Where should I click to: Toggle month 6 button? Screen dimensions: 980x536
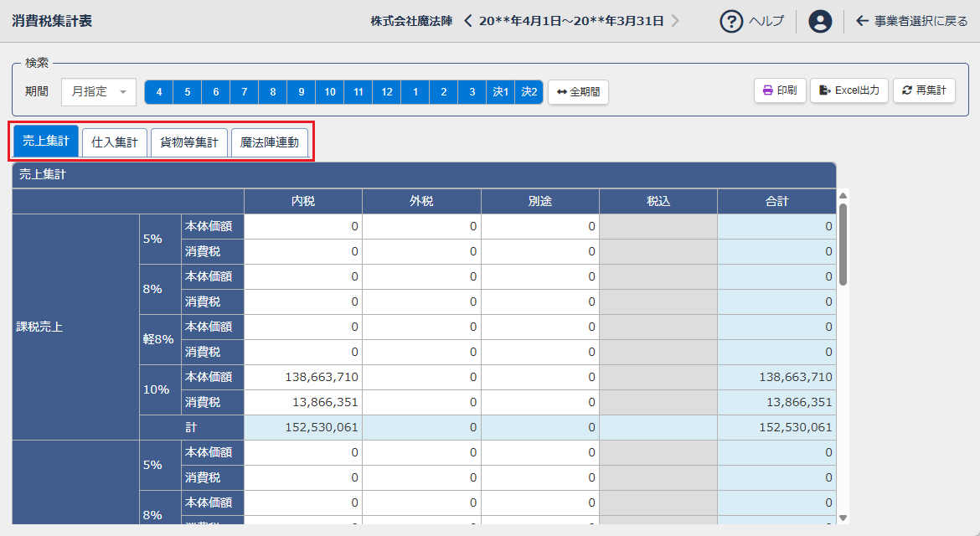point(215,92)
